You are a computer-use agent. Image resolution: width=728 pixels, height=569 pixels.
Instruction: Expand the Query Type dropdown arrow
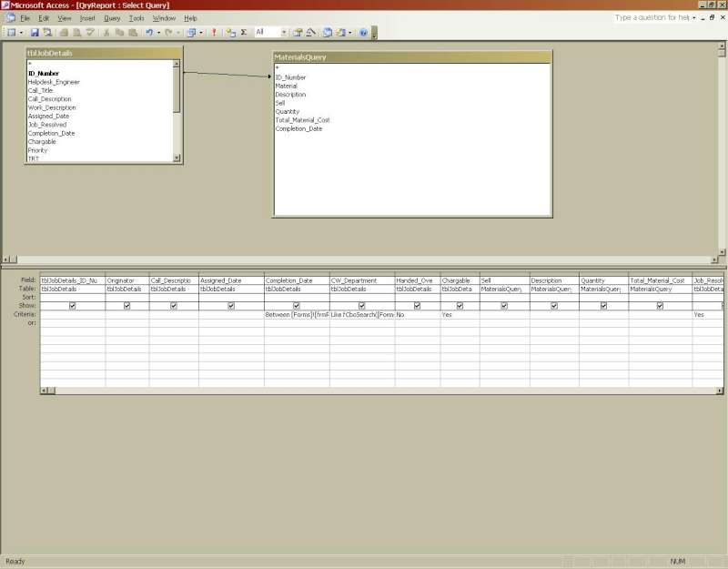pyautogui.click(x=200, y=33)
